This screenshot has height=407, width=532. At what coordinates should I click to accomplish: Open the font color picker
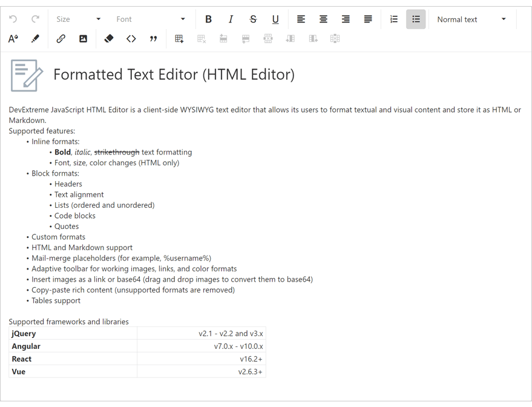point(13,38)
